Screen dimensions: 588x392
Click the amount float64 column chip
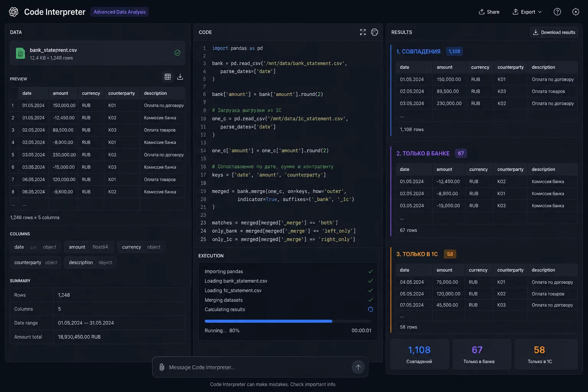(x=89, y=247)
